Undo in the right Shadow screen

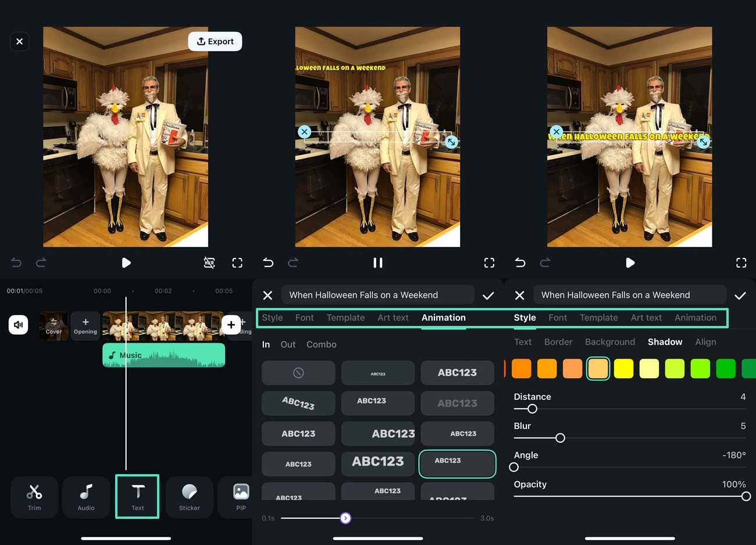(520, 263)
